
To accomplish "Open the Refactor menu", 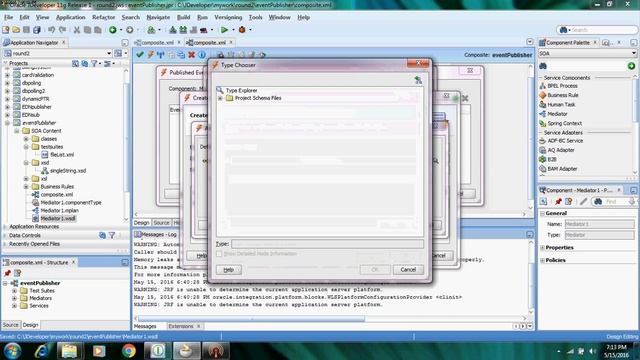I will point(104,17).
